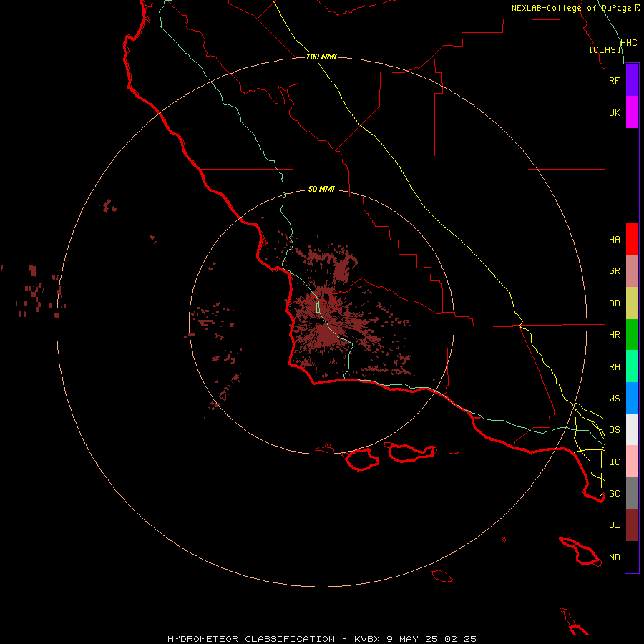Click the KVBX station identifier
The image size is (644, 644).
pyautogui.click(x=367, y=639)
